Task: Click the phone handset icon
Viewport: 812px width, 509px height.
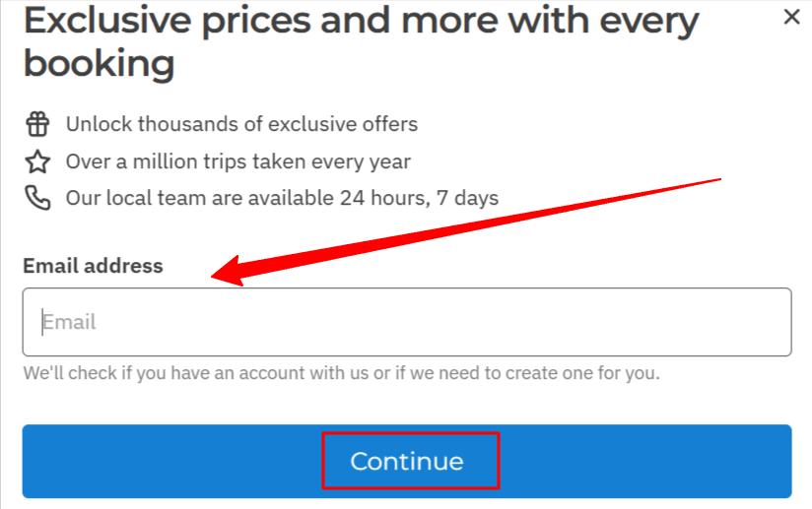Action: tap(37, 198)
